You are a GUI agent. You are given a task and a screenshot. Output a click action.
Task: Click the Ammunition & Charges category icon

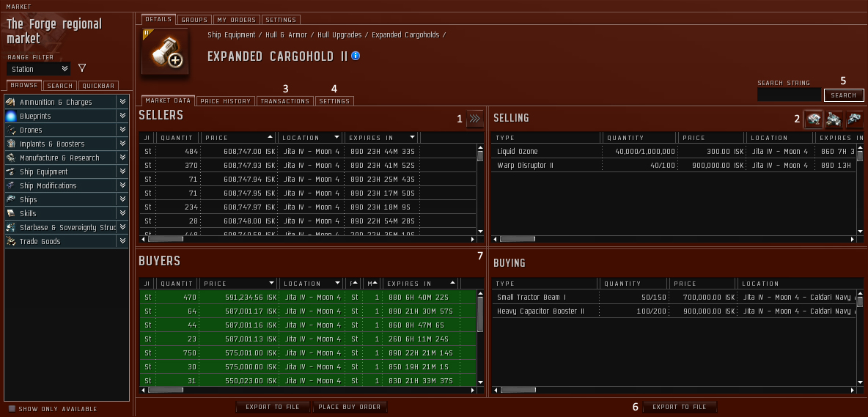click(11, 103)
